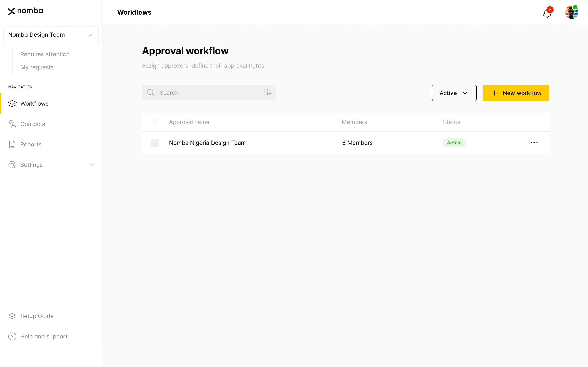
Task: Click the New workflow button
Action: click(516, 93)
